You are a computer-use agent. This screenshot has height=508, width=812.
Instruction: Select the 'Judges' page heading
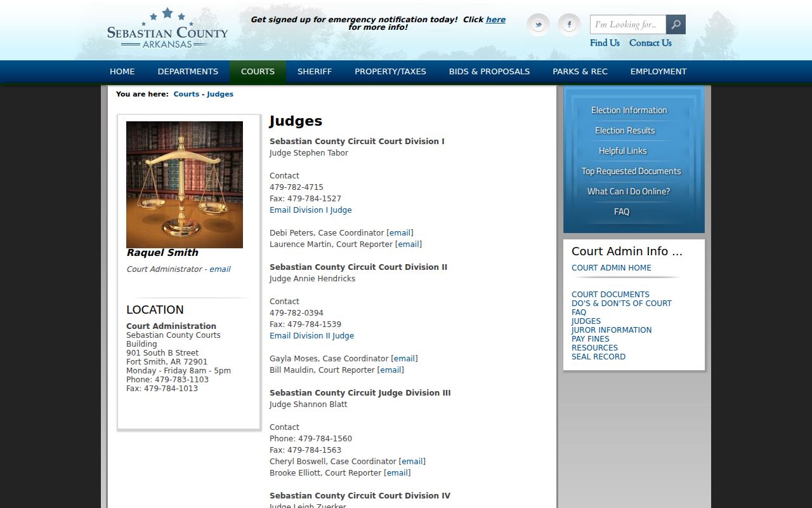pos(296,121)
